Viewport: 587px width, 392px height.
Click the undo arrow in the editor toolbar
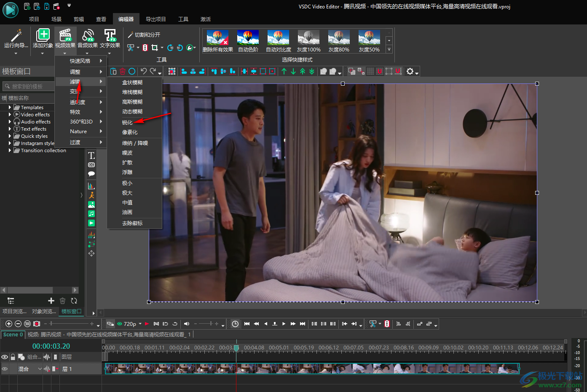pyautogui.click(x=144, y=71)
